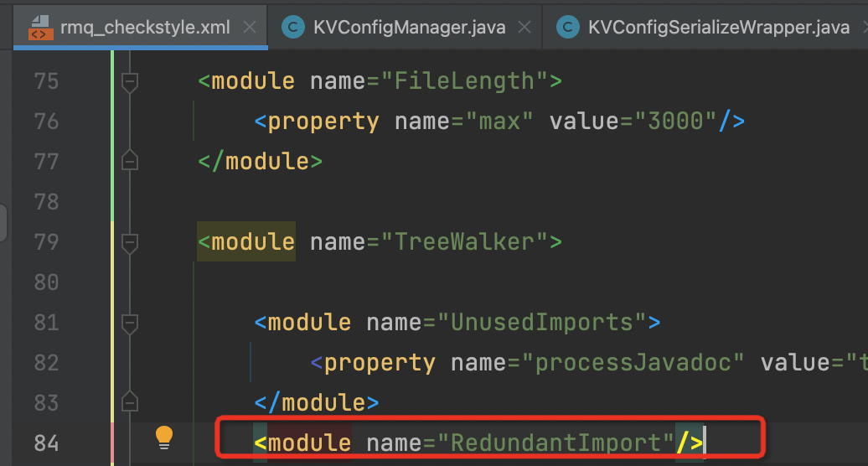Click the closing </module> tag on line 83

coord(317,403)
